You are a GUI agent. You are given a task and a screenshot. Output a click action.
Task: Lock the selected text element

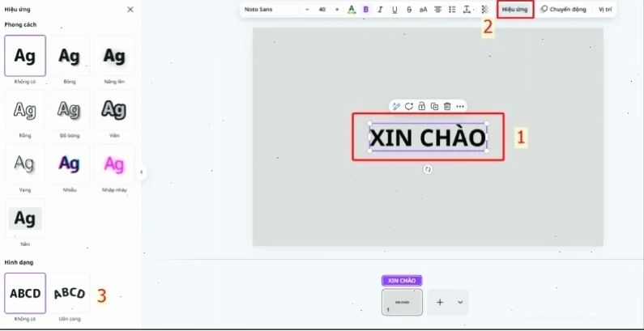coord(422,107)
